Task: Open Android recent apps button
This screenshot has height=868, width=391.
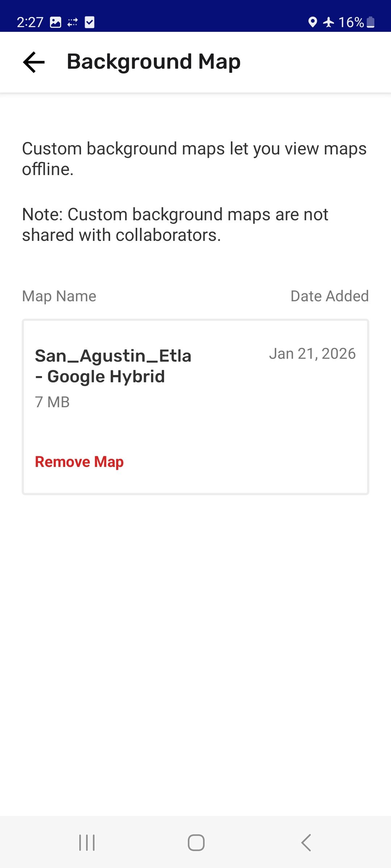Action: (x=87, y=843)
